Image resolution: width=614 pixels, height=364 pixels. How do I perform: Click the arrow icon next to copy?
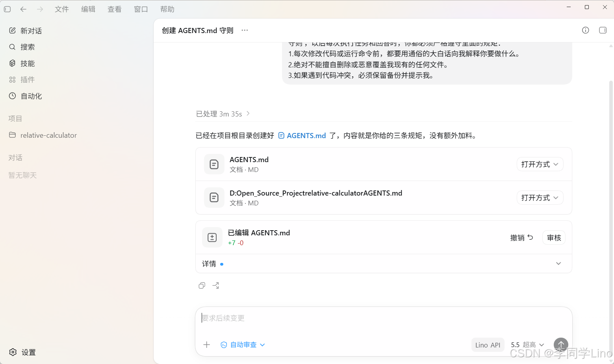click(216, 286)
